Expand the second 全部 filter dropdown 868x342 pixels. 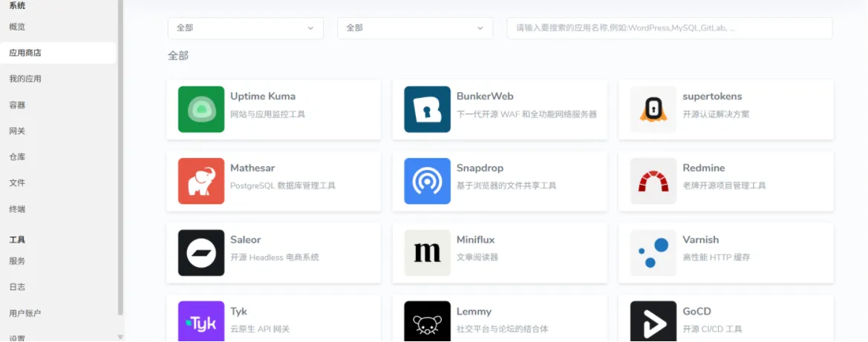[415, 28]
